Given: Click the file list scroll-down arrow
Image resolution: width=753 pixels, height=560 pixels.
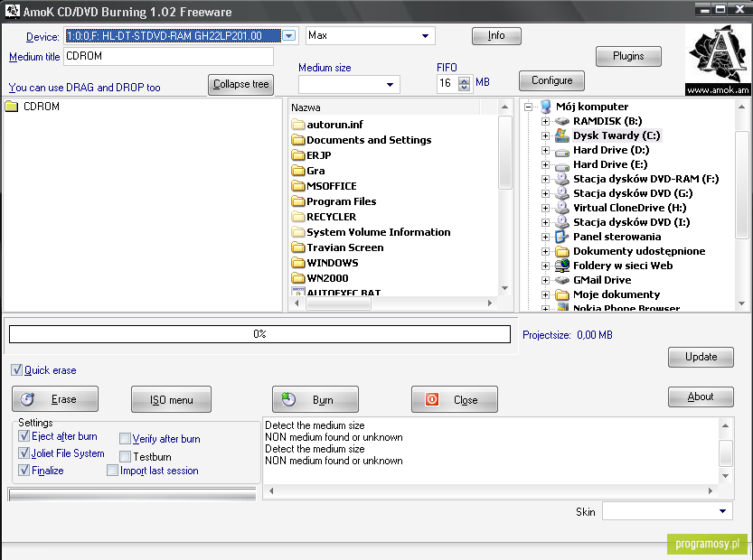Looking at the screenshot, I should (504, 288).
